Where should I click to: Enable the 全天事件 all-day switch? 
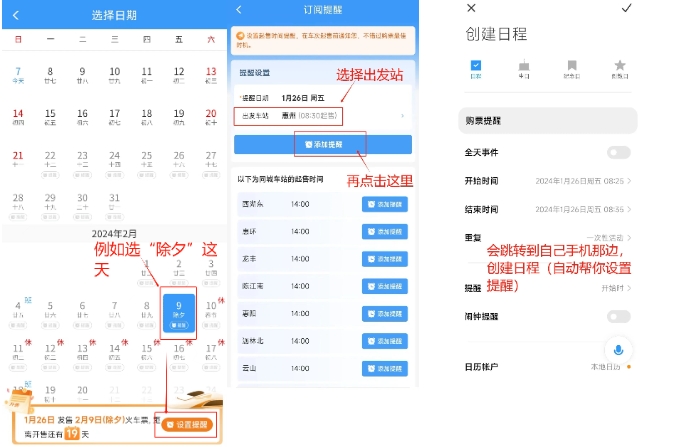pyautogui.click(x=619, y=152)
